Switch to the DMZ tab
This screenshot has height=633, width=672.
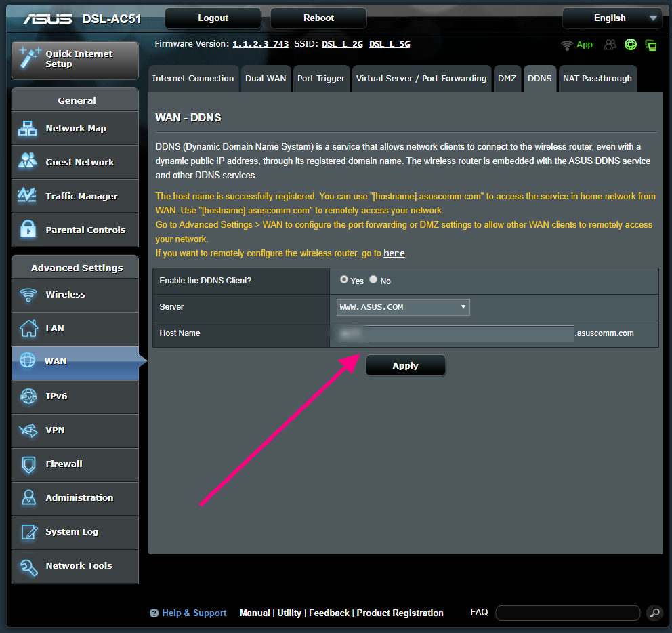[x=507, y=79]
